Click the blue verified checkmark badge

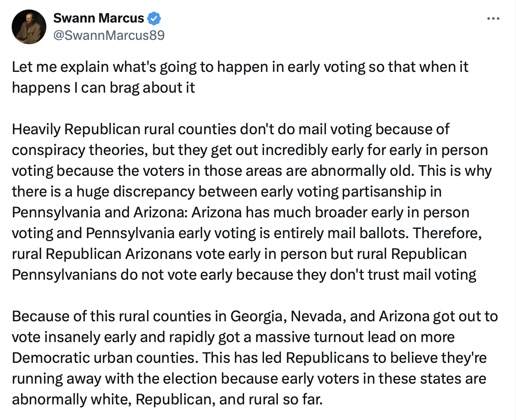tap(155, 18)
